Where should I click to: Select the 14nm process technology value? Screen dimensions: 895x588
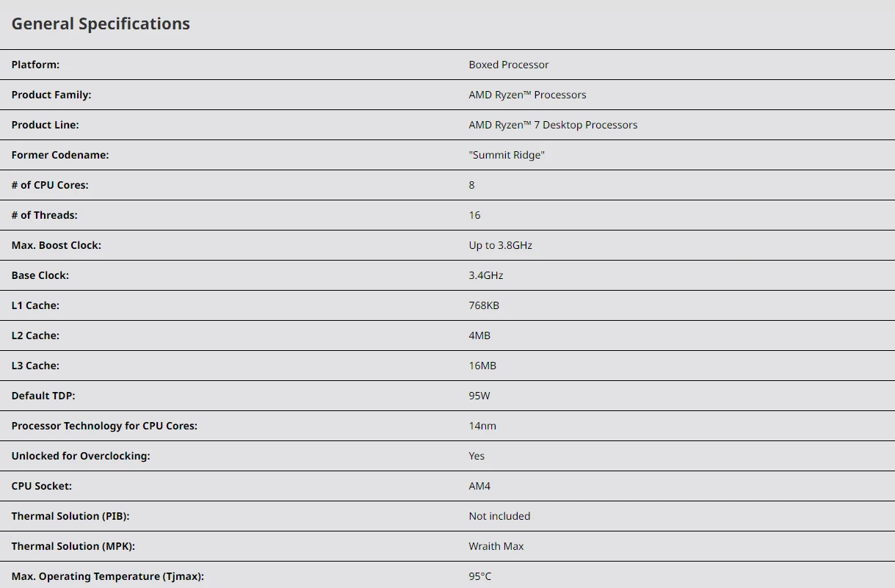(482, 426)
